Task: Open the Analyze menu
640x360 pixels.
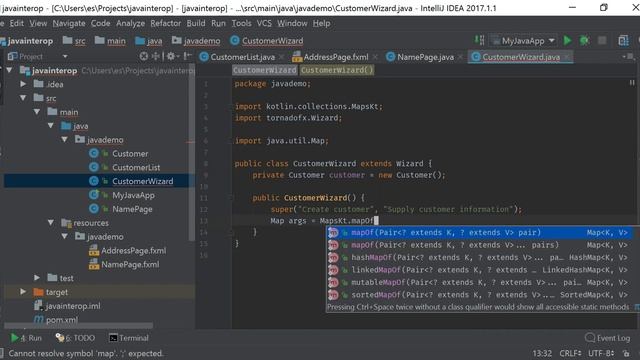Action: click(x=130, y=23)
